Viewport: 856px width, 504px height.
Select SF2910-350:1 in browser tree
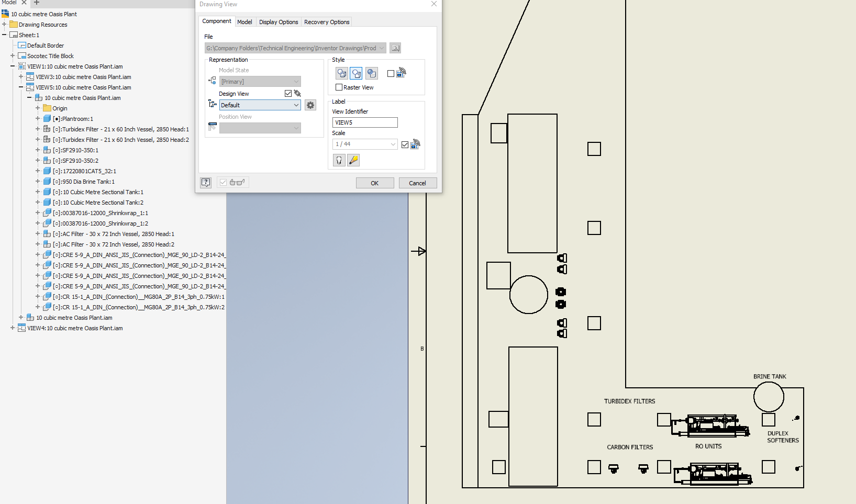(75, 150)
